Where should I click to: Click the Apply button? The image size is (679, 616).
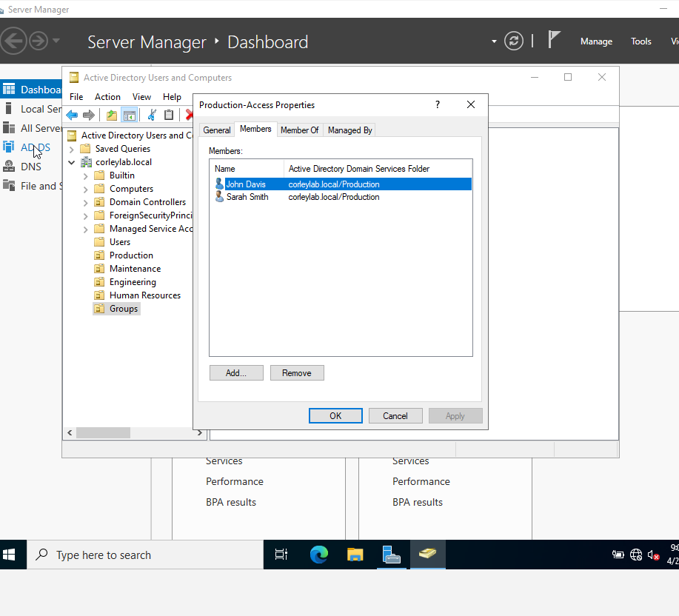tap(455, 416)
